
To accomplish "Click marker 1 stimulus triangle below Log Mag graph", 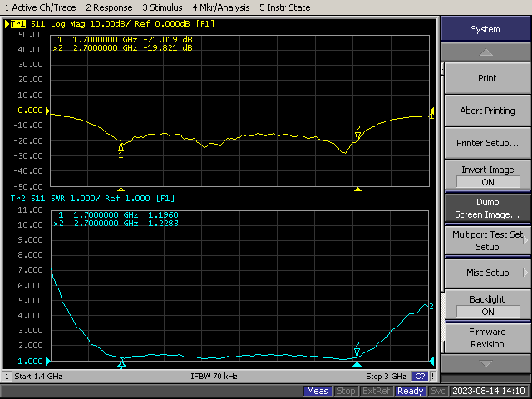I will click(121, 190).
